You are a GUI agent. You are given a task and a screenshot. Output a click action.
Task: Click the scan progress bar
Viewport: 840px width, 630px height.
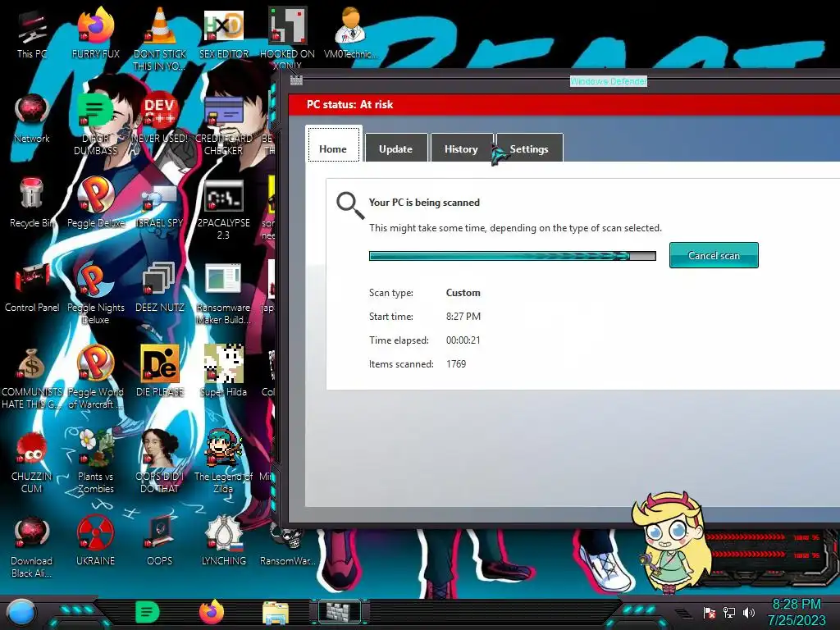click(x=512, y=256)
